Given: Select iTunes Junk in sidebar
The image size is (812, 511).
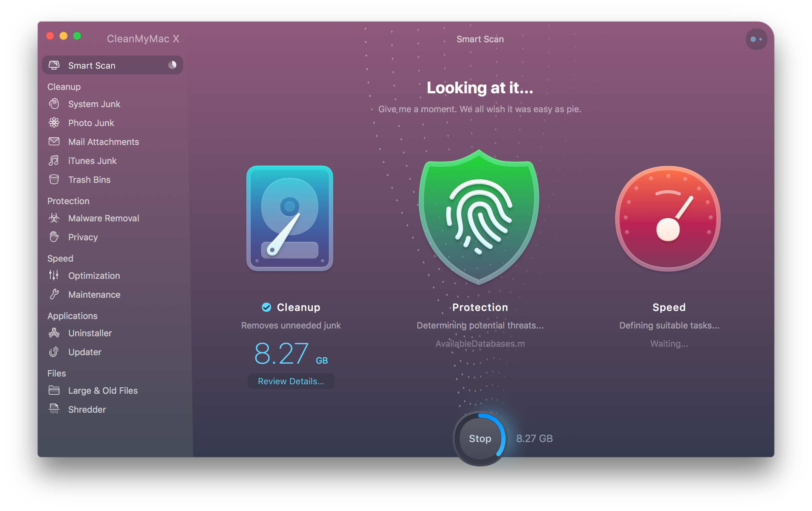Looking at the screenshot, I should click(x=92, y=161).
